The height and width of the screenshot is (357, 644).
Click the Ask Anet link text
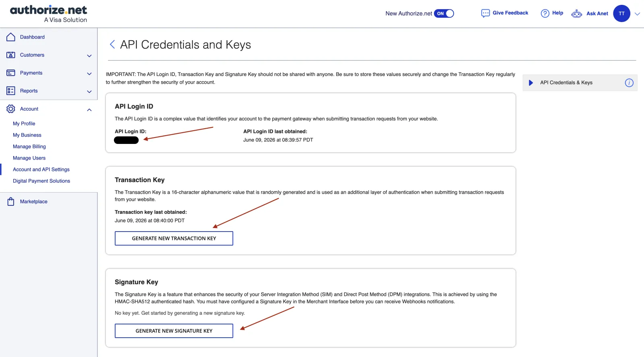[x=597, y=14]
